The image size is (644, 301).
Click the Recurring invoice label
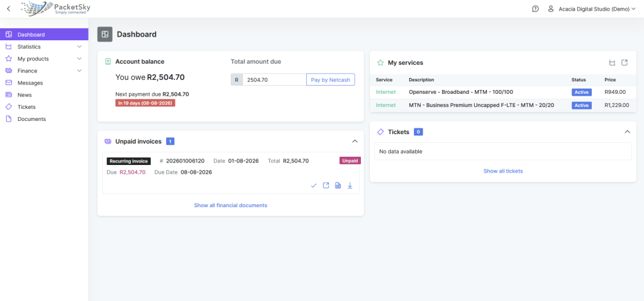[128, 161]
